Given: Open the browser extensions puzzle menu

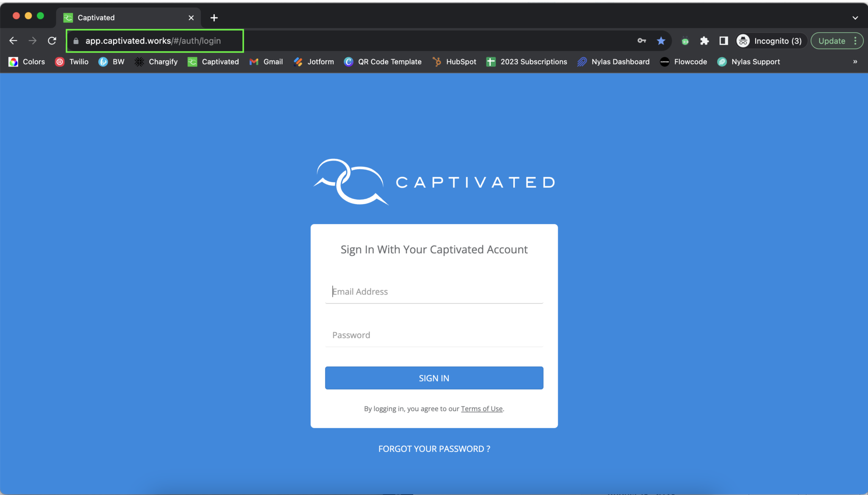Looking at the screenshot, I should pos(705,41).
